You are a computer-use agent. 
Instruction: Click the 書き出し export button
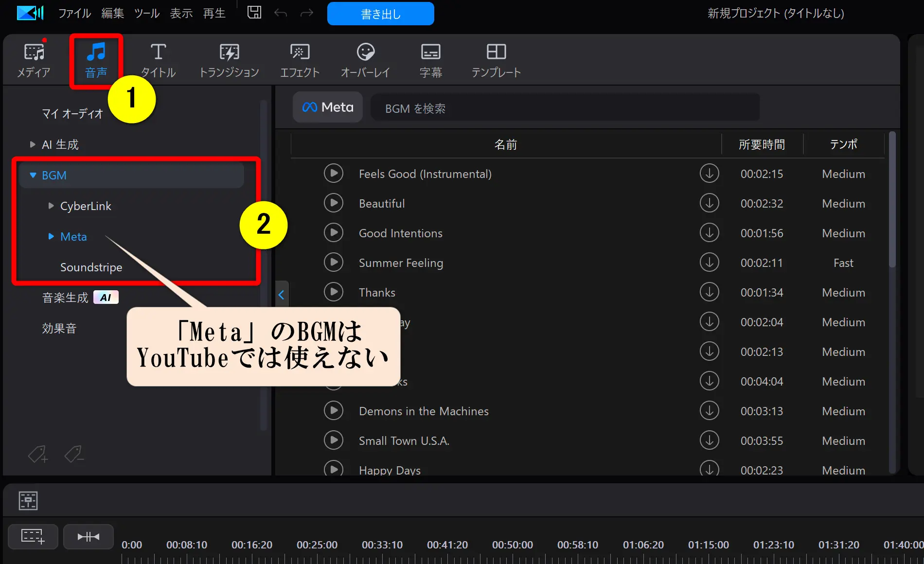click(x=380, y=14)
